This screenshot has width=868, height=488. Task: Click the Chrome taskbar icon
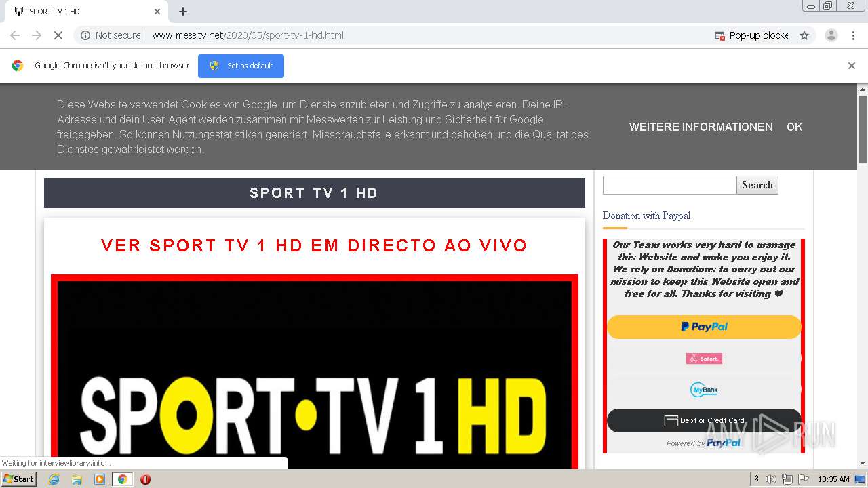click(123, 479)
